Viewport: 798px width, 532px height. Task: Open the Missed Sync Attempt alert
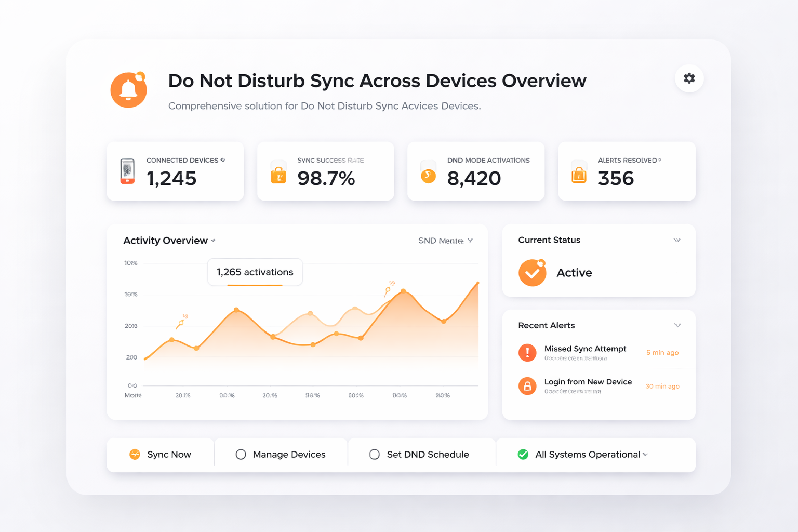(585, 349)
